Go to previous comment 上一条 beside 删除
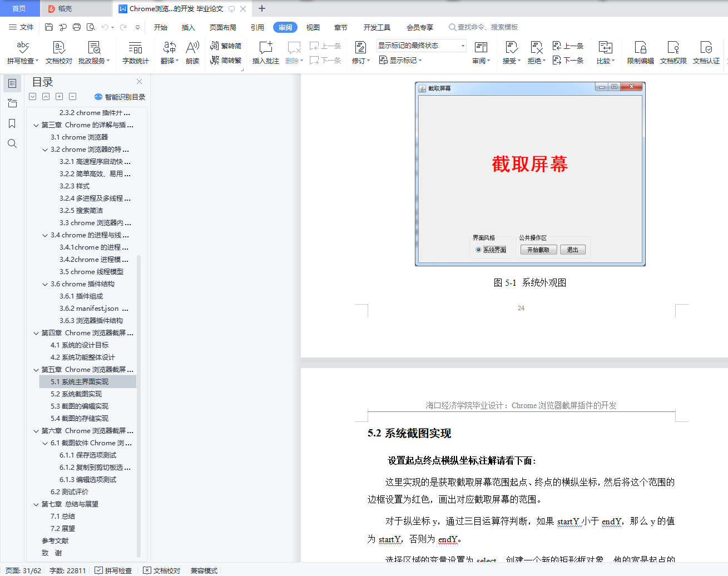This screenshot has width=728, height=576. point(325,46)
